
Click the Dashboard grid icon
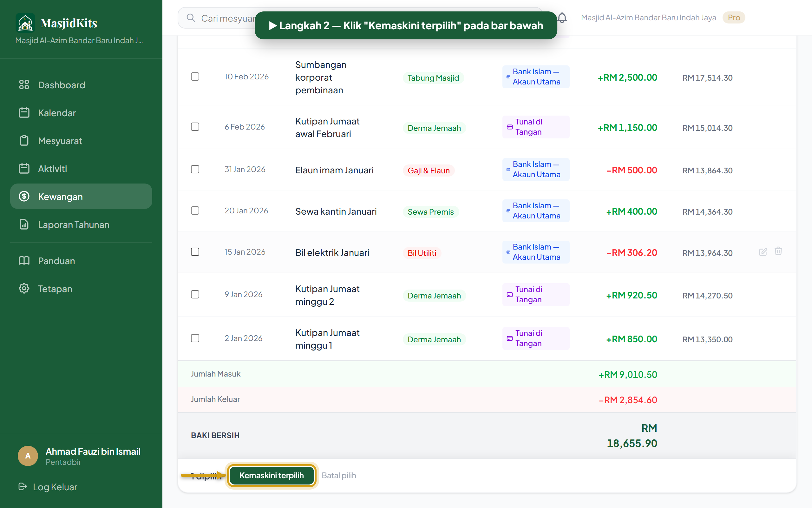24,85
